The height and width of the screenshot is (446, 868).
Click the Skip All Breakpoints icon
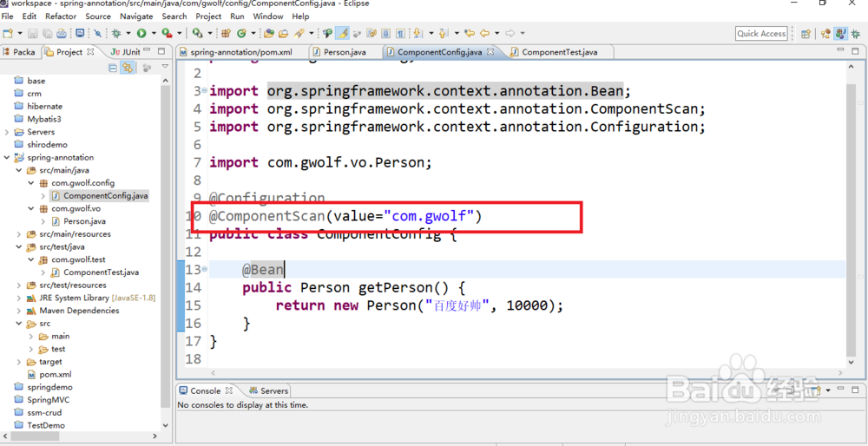[97, 33]
